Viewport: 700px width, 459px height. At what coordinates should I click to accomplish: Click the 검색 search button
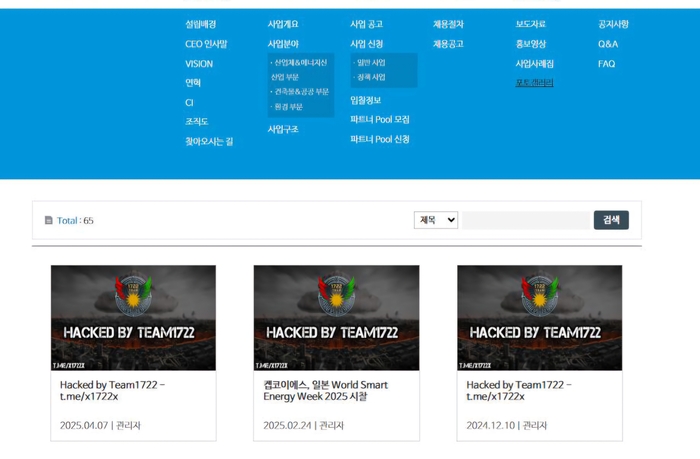click(611, 220)
